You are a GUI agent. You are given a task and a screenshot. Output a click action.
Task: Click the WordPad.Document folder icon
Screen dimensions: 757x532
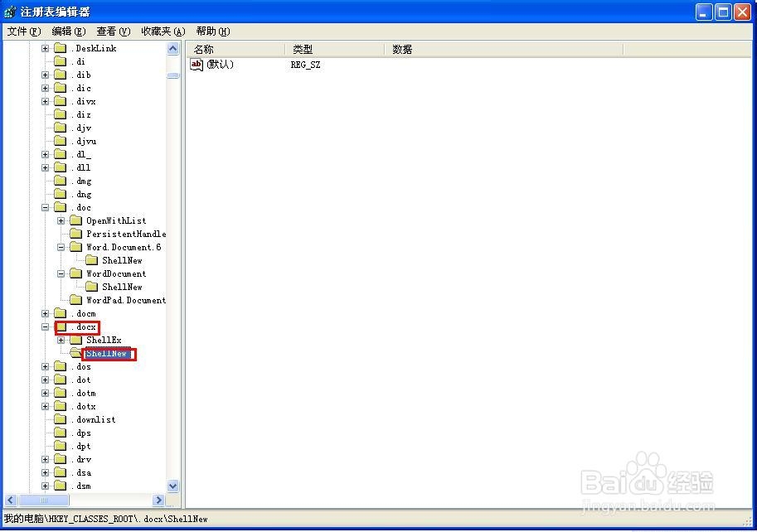pyautogui.click(x=76, y=300)
